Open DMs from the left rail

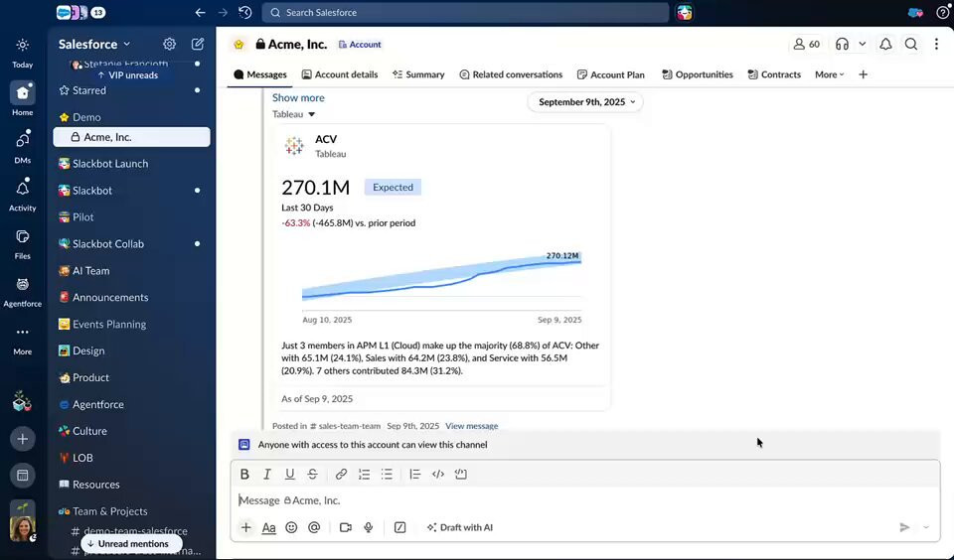(x=23, y=147)
